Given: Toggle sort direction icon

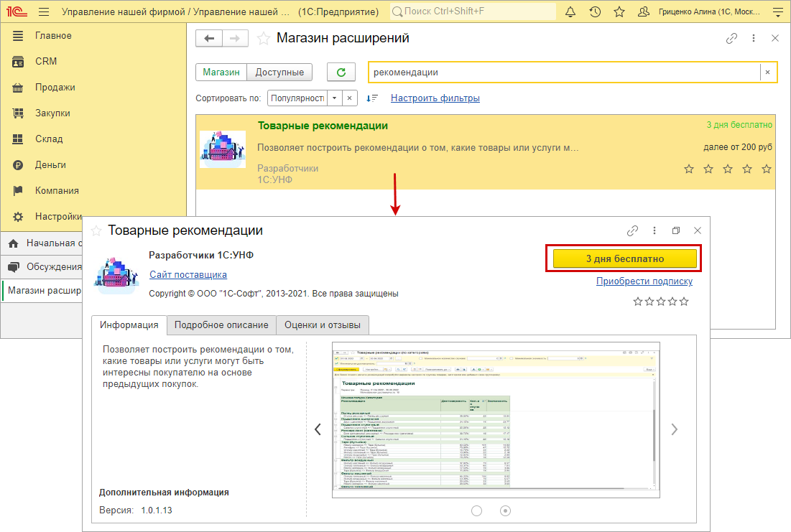Looking at the screenshot, I should [x=372, y=98].
